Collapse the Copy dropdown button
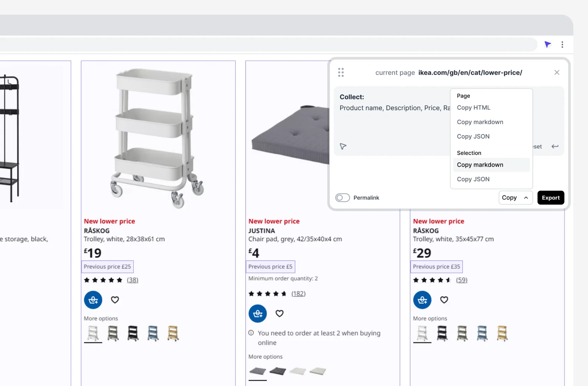 pyautogui.click(x=515, y=198)
